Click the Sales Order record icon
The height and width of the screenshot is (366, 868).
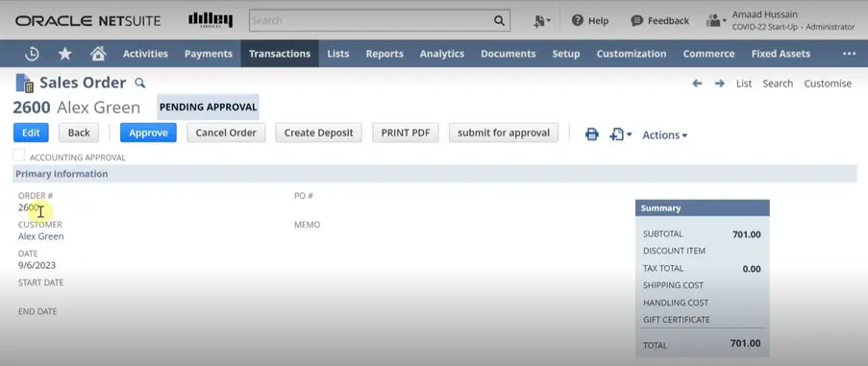coord(24,83)
